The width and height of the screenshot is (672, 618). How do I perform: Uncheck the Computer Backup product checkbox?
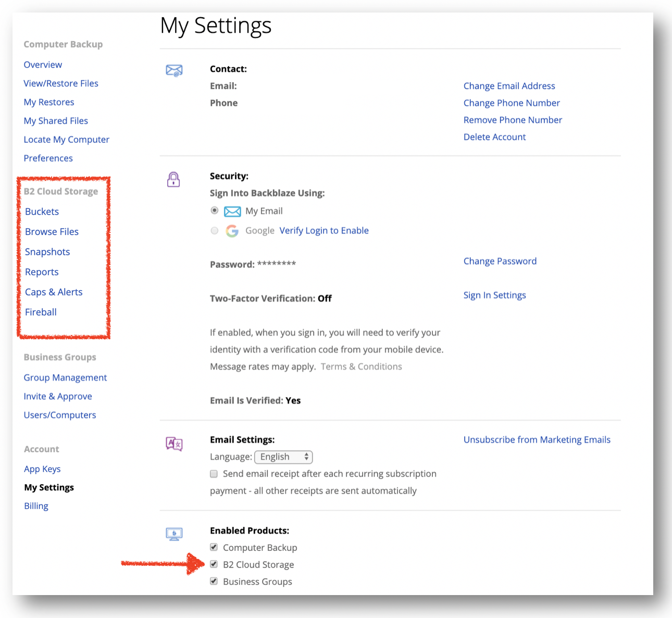(214, 547)
